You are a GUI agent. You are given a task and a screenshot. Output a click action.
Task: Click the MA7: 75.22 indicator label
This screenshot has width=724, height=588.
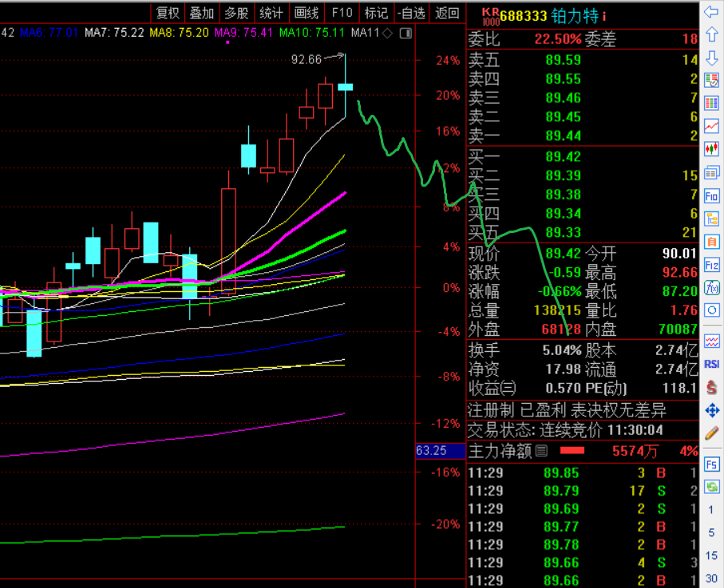[x=114, y=33]
